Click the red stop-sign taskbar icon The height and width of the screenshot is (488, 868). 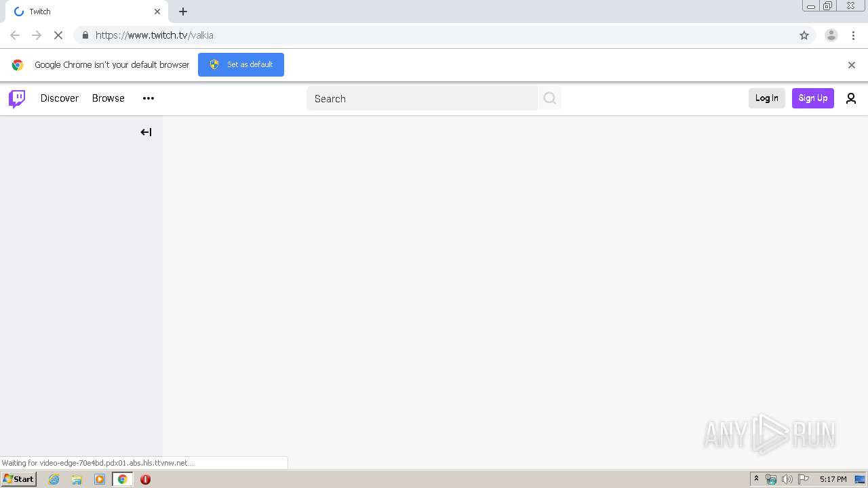click(x=145, y=479)
